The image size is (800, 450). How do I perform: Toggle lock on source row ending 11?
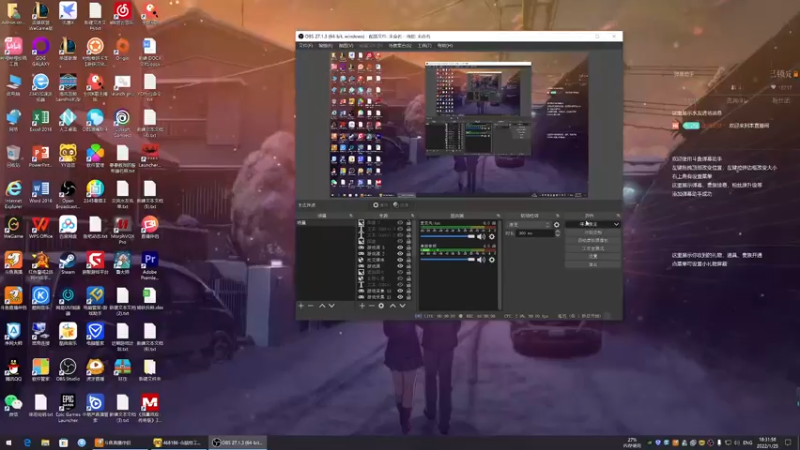pos(408,297)
